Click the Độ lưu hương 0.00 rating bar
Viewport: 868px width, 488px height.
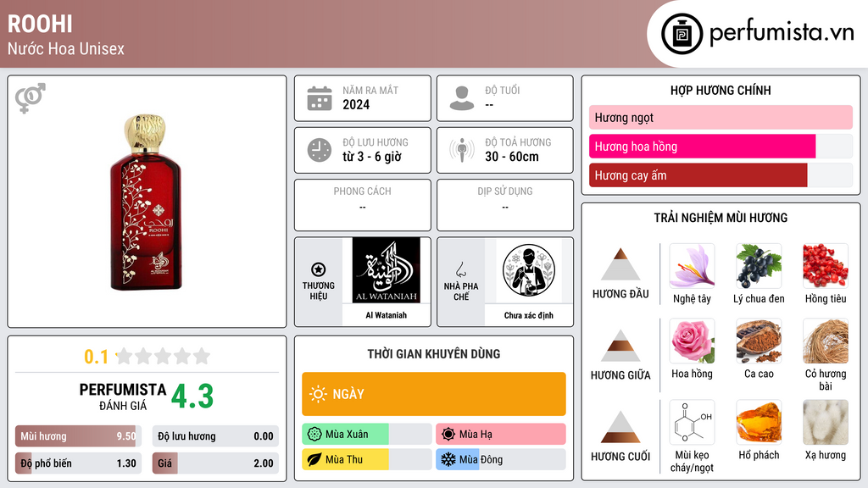215,436
